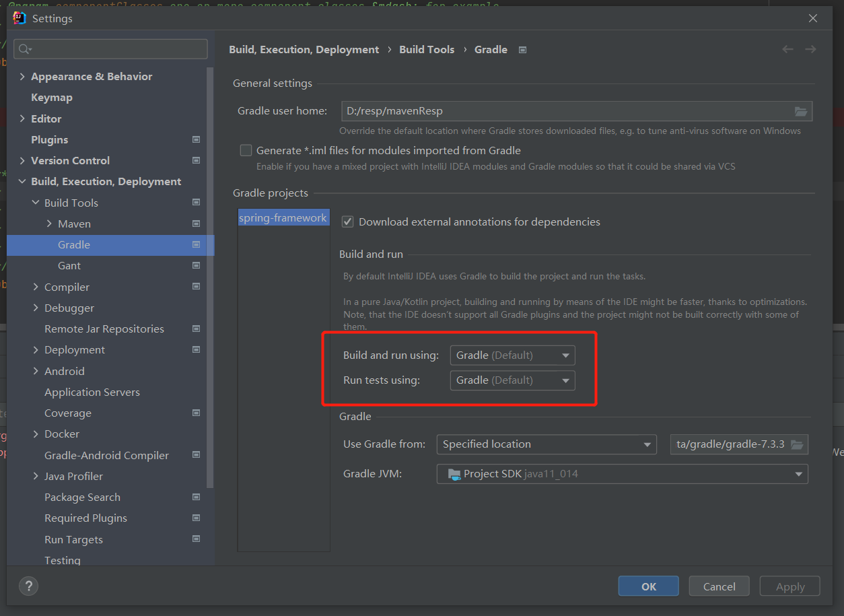Click the project icon beside Coverage

click(x=196, y=413)
